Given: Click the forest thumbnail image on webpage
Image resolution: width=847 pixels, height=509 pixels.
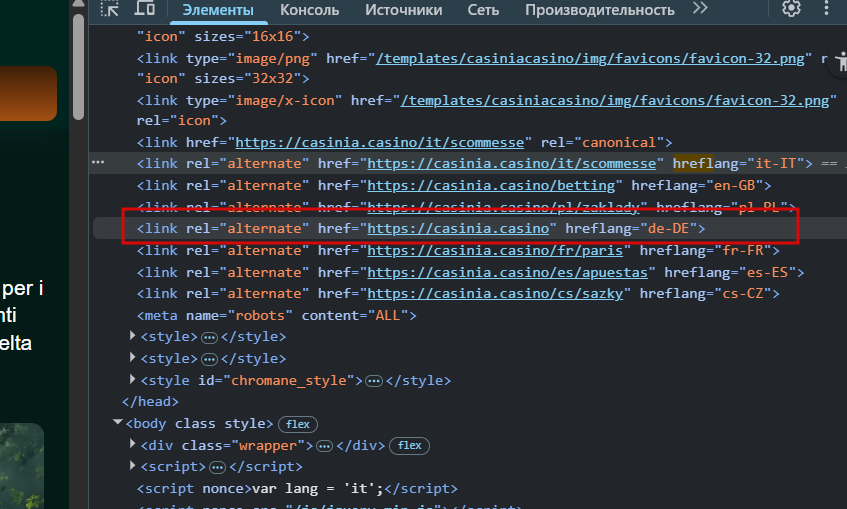Looking at the screenshot, I should click(22, 466).
